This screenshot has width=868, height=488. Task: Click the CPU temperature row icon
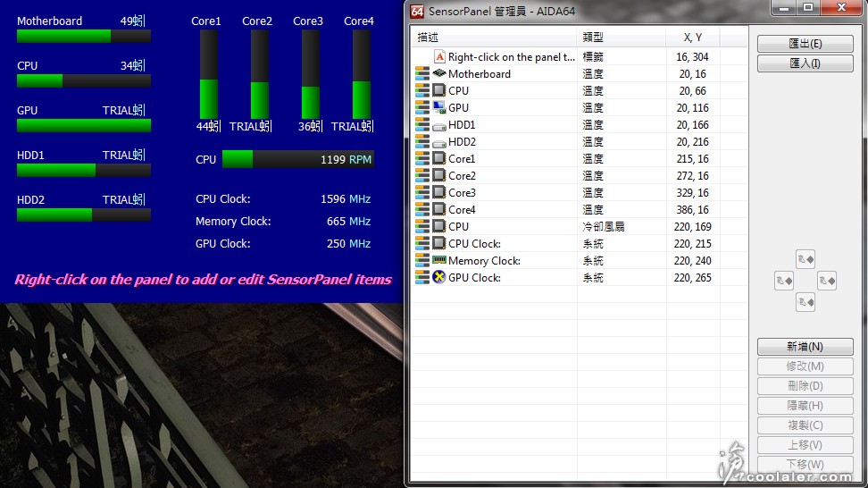[x=439, y=90]
